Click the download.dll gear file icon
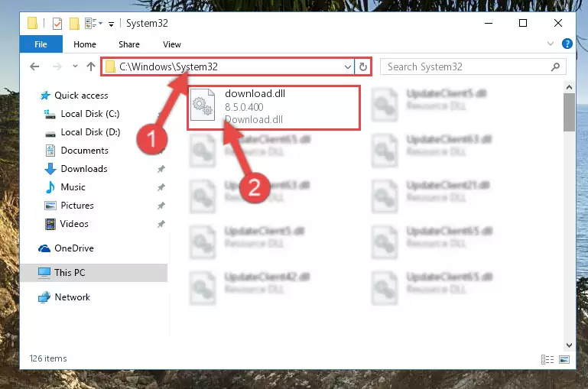The height and width of the screenshot is (389, 588). pos(203,105)
